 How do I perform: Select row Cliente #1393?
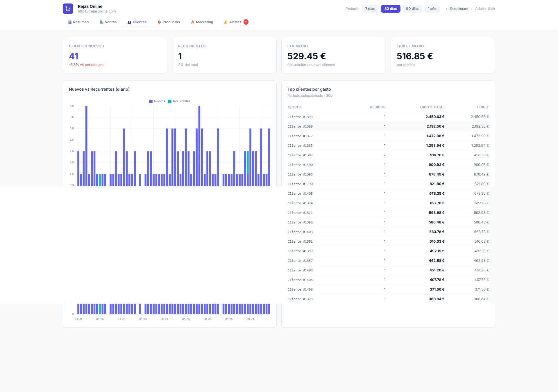(x=388, y=251)
